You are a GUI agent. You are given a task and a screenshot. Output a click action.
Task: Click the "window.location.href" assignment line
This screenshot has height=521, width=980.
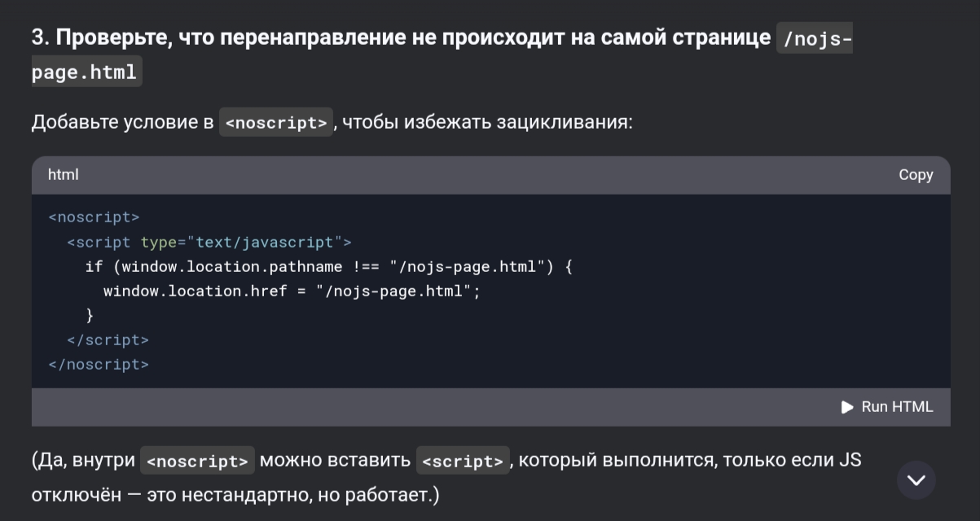291,291
